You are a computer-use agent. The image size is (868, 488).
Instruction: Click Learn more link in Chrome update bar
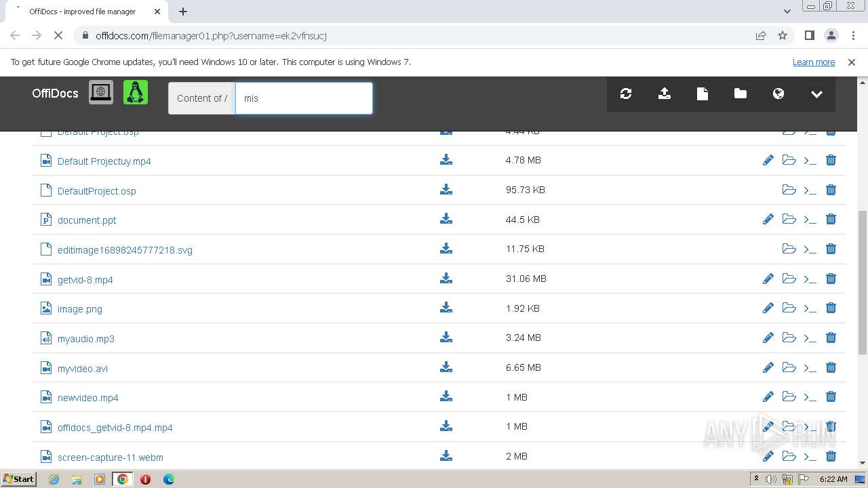pyautogui.click(x=814, y=62)
